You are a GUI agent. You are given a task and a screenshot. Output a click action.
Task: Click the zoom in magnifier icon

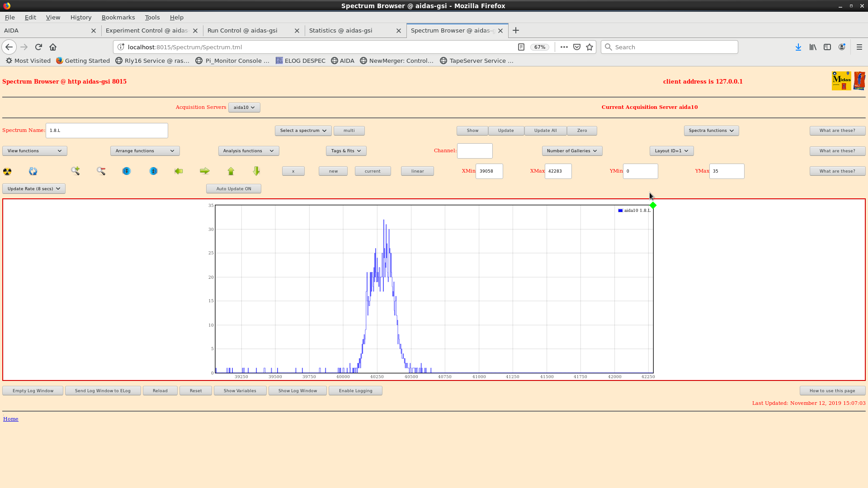75,171
